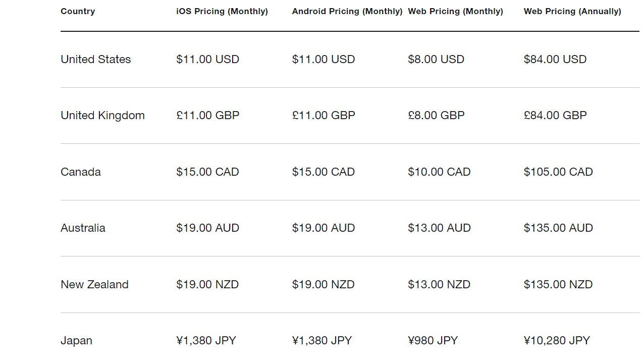Select the Australia country cell
Viewport: 644px width, 362px height.
pos(83,228)
